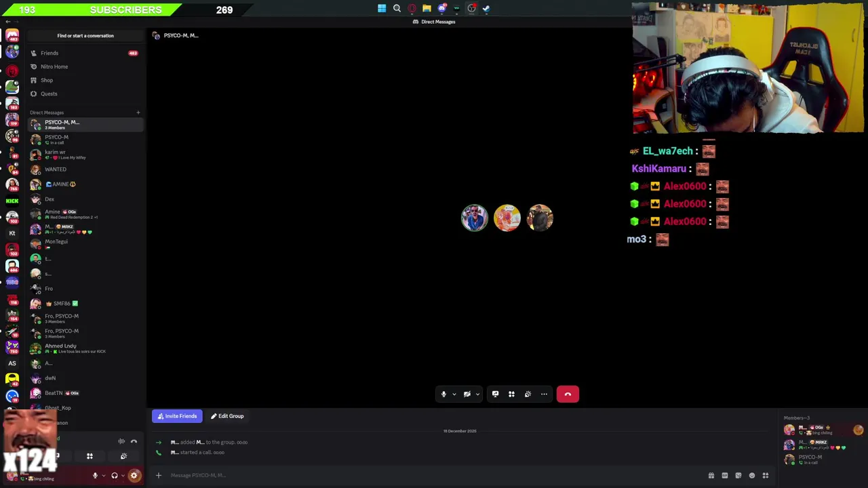
Task: Open Nitro Home in sidebar
Action: (85, 66)
